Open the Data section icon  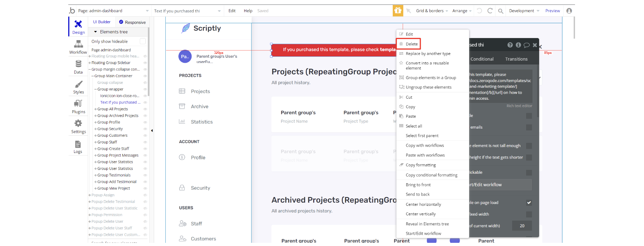(x=78, y=64)
